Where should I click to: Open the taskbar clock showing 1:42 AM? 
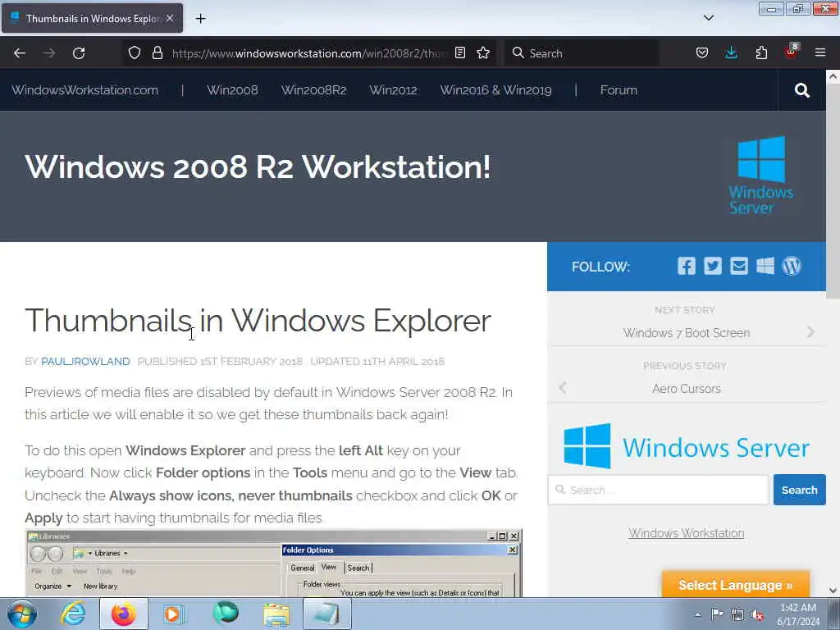798,614
